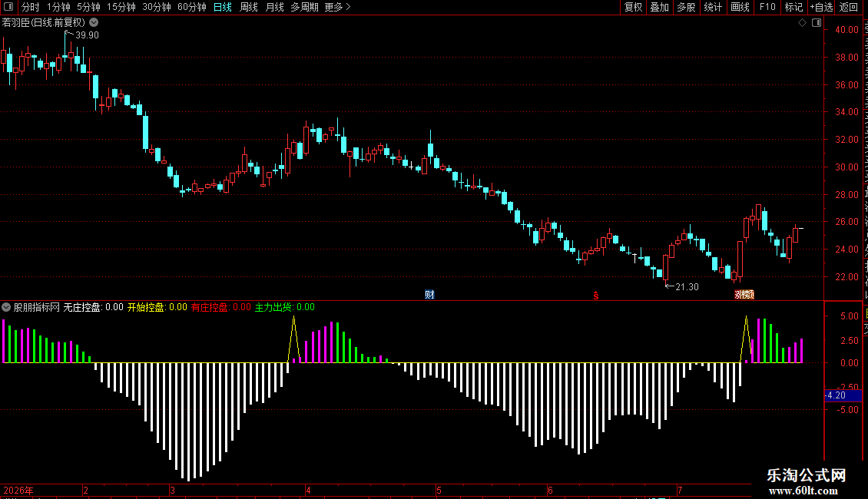This screenshot has width=868, height=499.
Task: Open the 复权 adjustment option
Action: (633, 7)
